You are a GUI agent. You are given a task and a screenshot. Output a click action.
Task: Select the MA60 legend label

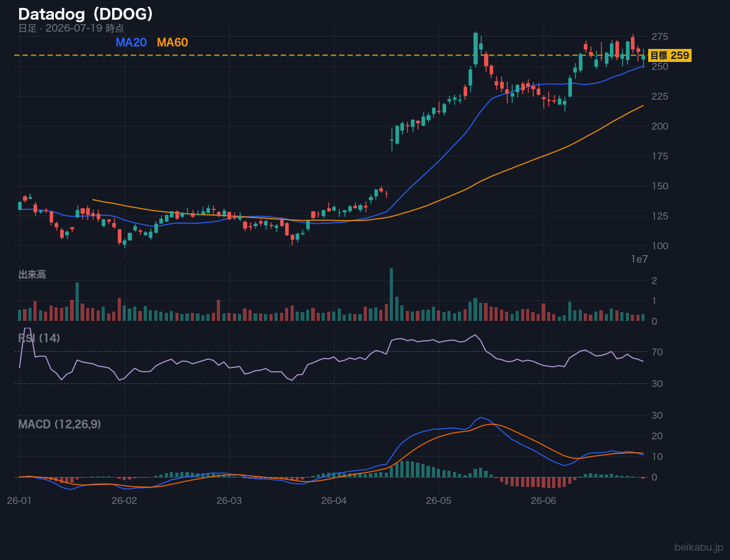(172, 42)
